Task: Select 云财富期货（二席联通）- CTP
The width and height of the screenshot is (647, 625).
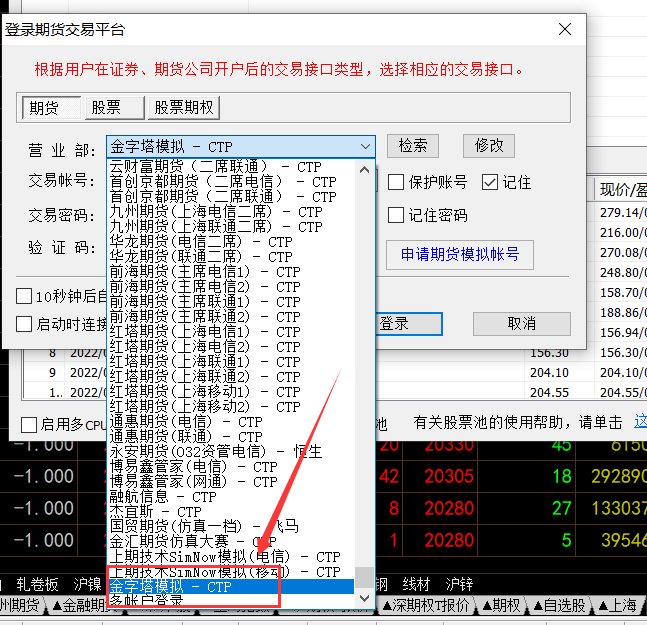Action: pyautogui.click(x=230, y=167)
